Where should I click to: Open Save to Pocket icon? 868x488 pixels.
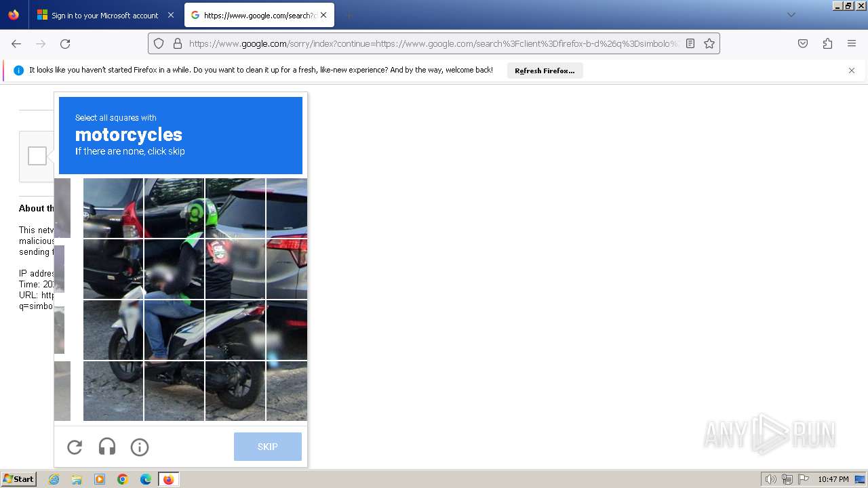point(803,43)
